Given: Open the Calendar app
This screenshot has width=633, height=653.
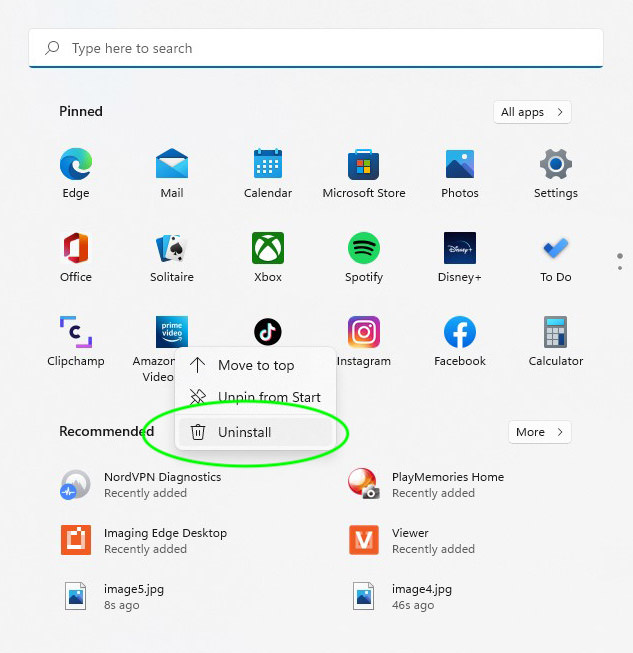Looking at the screenshot, I should pyautogui.click(x=268, y=173).
